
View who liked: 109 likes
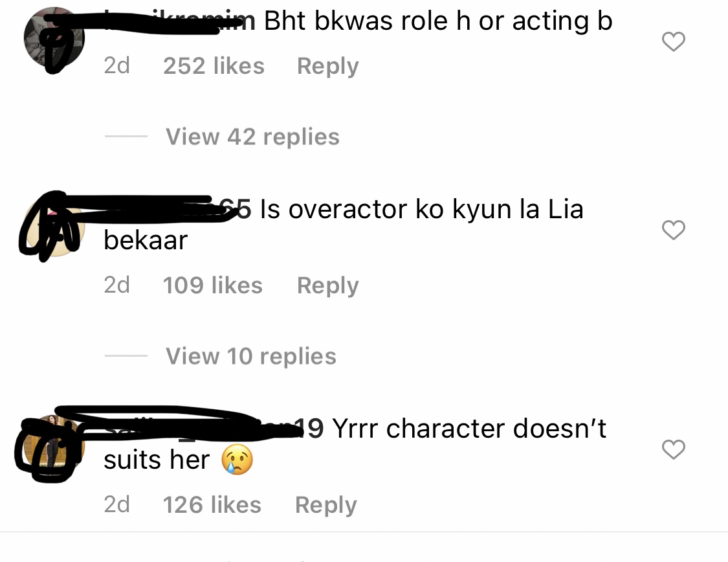tap(213, 286)
